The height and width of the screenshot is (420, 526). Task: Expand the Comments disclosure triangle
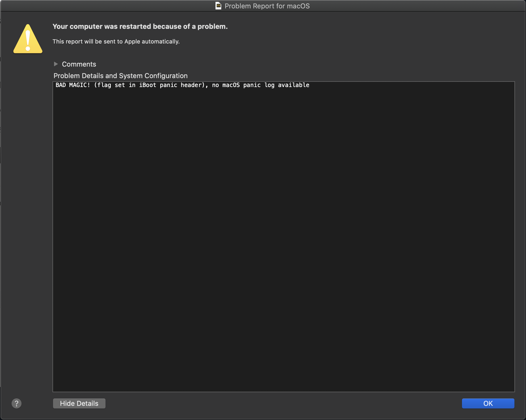pos(56,64)
